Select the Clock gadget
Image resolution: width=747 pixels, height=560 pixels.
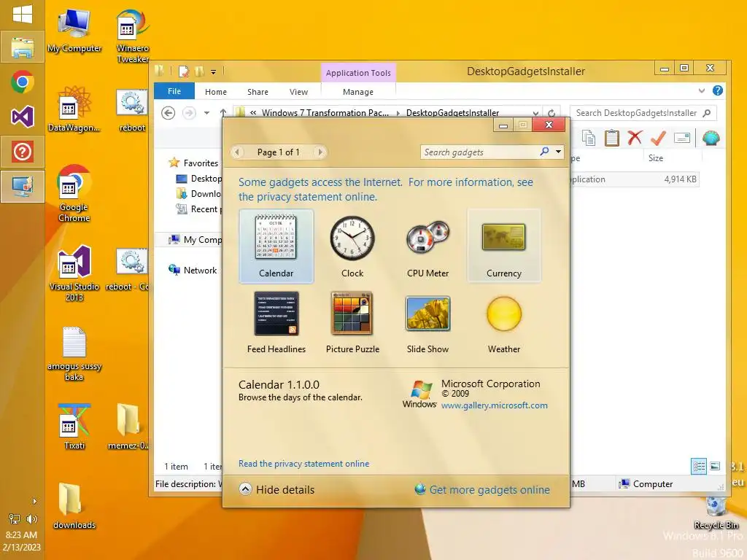click(x=352, y=246)
